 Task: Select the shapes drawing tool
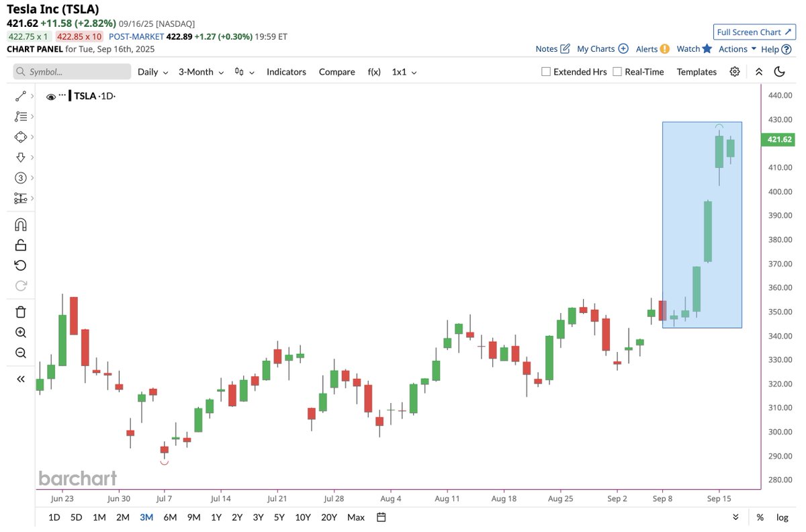coord(20,137)
